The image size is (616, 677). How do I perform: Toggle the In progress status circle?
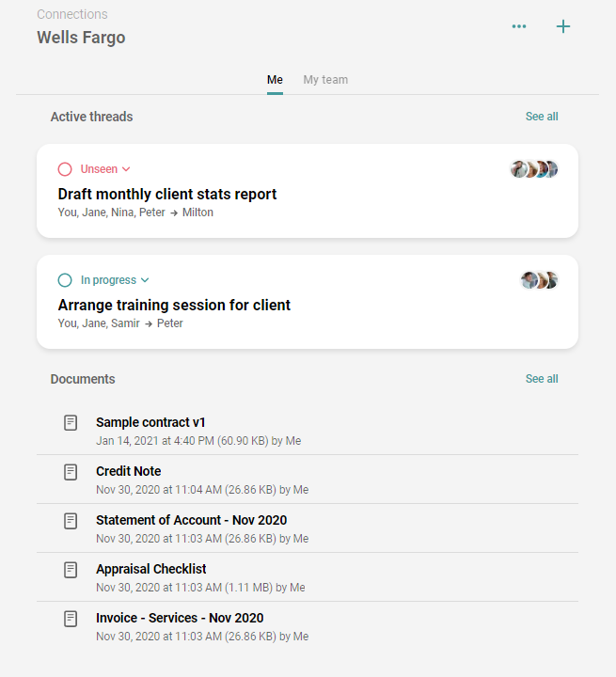point(65,280)
